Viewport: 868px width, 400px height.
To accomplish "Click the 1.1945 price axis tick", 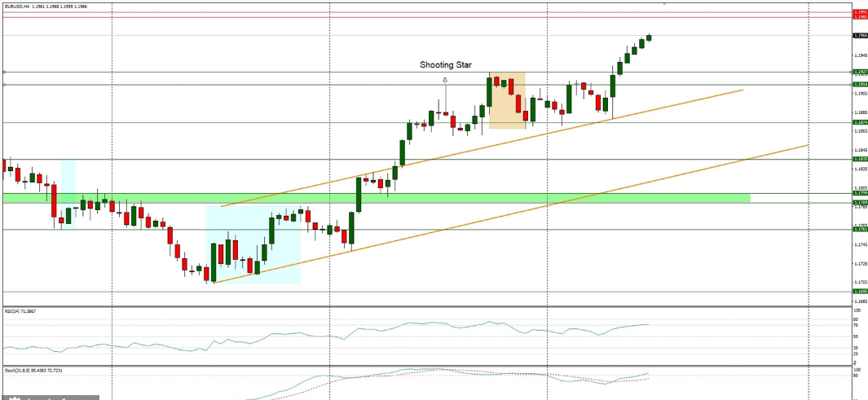I will click(x=860, y=56).
